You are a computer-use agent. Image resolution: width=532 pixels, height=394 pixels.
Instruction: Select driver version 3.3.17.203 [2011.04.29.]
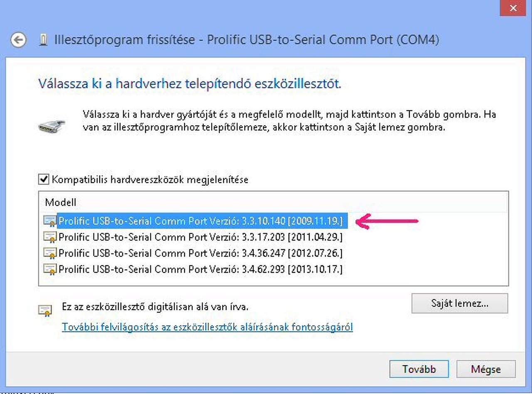tap(201, 237)
